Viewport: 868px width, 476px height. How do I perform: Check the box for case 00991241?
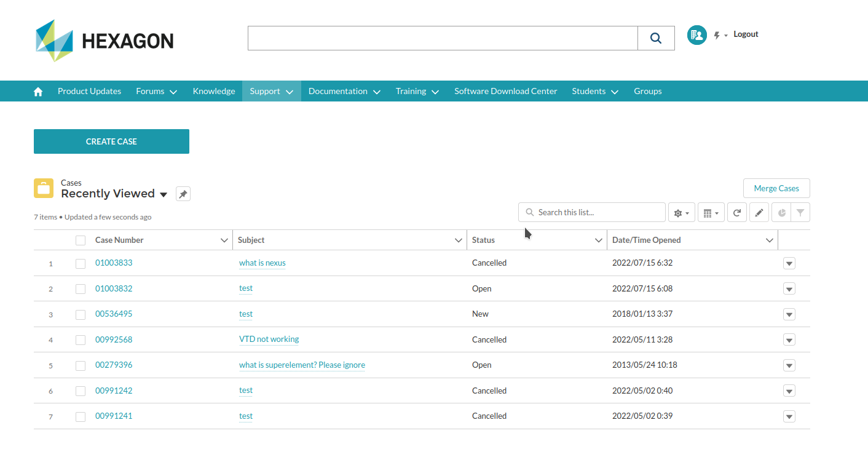click(81, 416)
